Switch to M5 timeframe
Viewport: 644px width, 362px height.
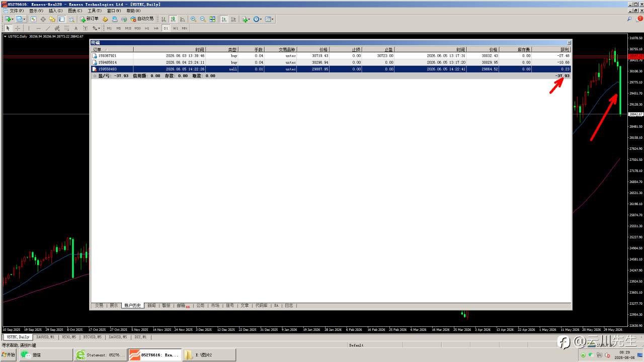[119, 28]
